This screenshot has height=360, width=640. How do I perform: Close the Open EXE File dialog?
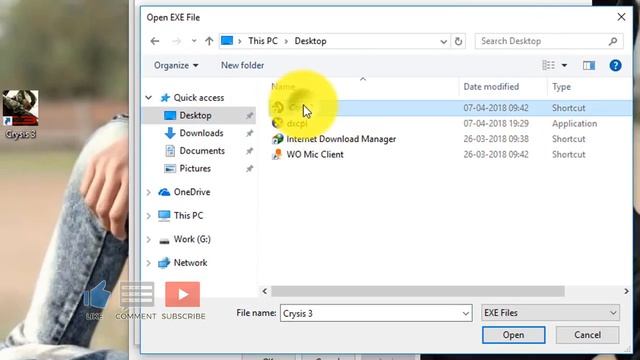[x=621, y=17]
